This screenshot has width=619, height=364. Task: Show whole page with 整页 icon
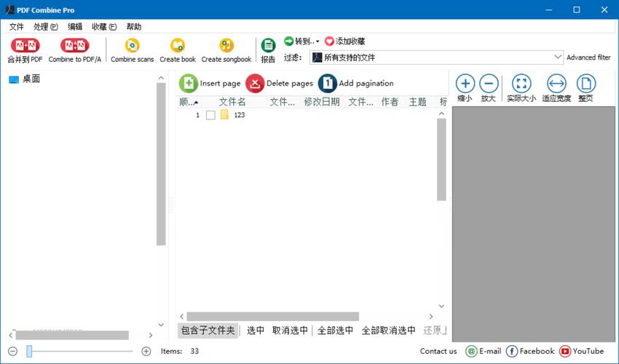(x=586, y=83)
